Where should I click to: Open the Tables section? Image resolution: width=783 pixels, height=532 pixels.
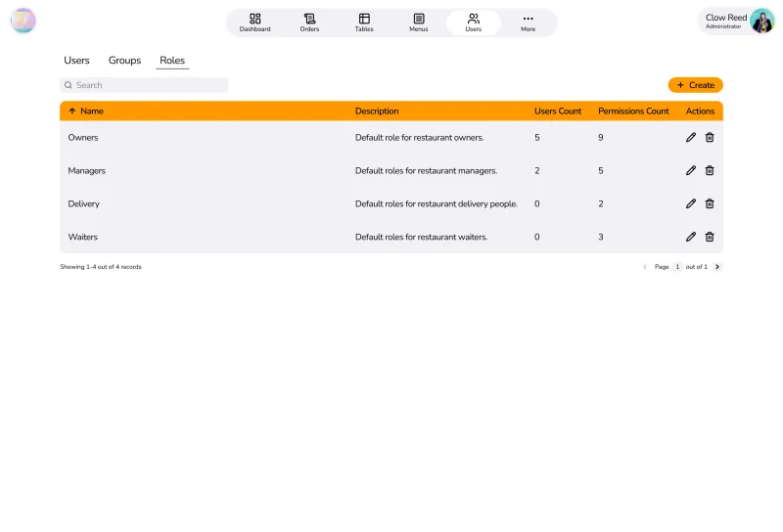[x=364, y=22]
